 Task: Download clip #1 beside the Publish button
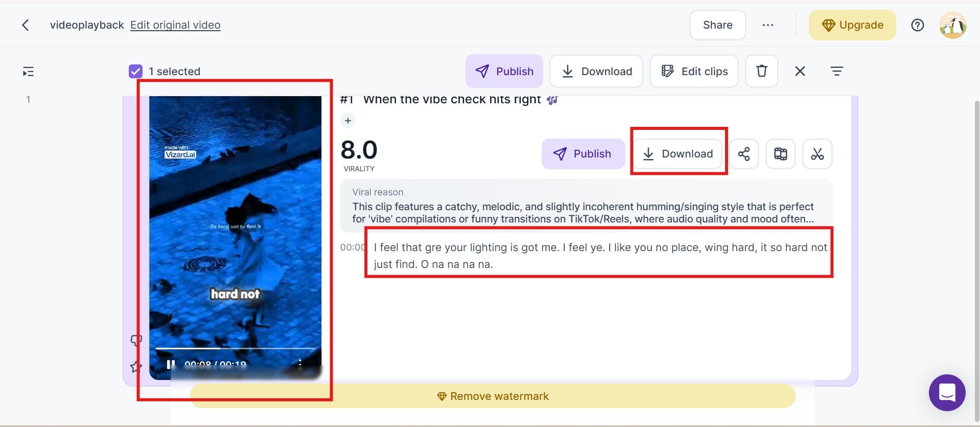pyautogui.click(x=678, y=154)
